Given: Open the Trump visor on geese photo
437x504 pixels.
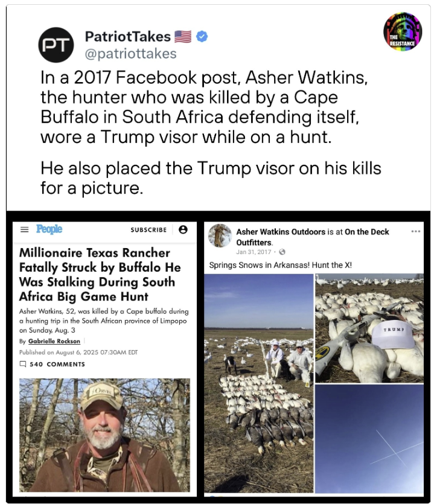Looking at the screenshot, I should click(369, 328).
